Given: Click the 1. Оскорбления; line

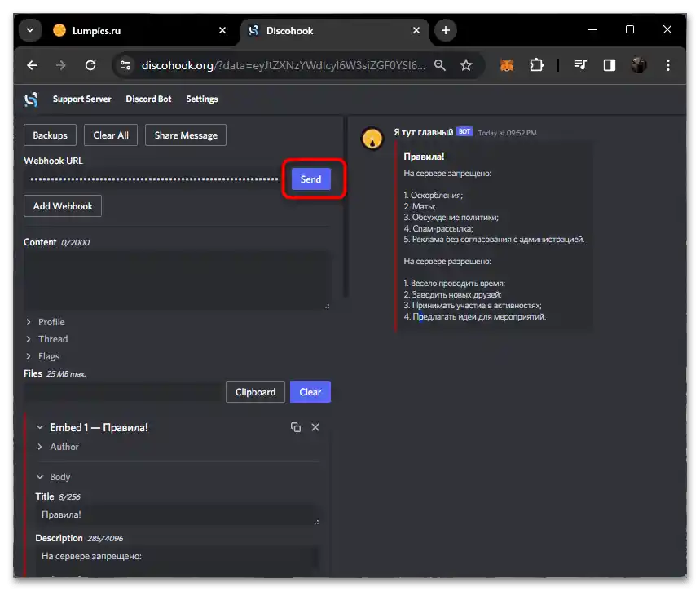Looking at the screenshot, I should 433,195.
